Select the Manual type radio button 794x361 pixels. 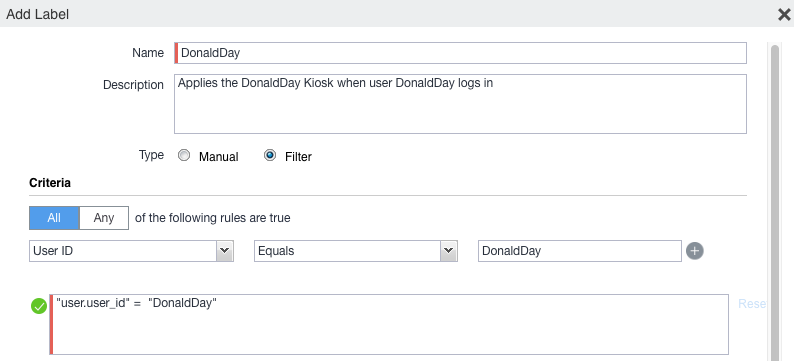[184, 155]
